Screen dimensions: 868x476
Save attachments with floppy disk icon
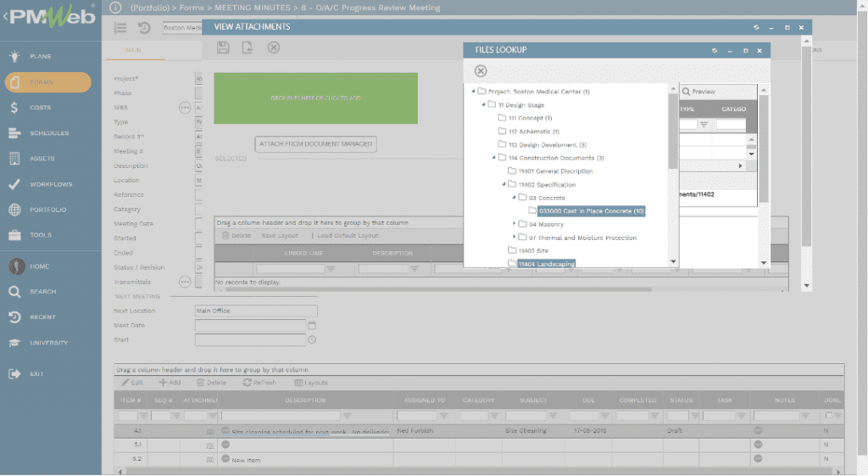[223, 48]
